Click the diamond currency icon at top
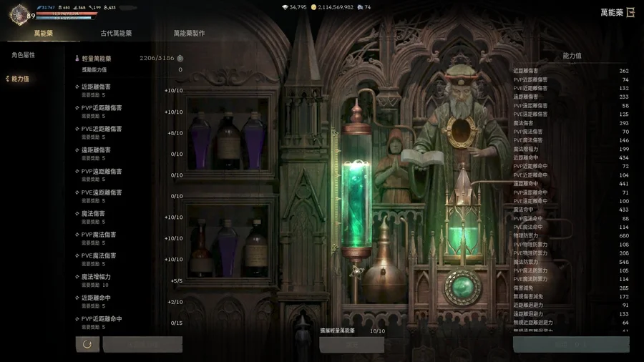The height and width of the screenshot is (362, 644). point(285,7)
